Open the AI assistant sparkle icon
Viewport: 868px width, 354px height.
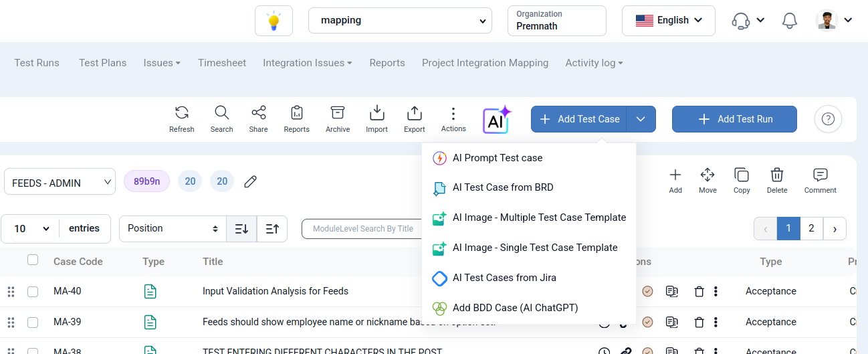pyautogui.click(x=496, y=120)
